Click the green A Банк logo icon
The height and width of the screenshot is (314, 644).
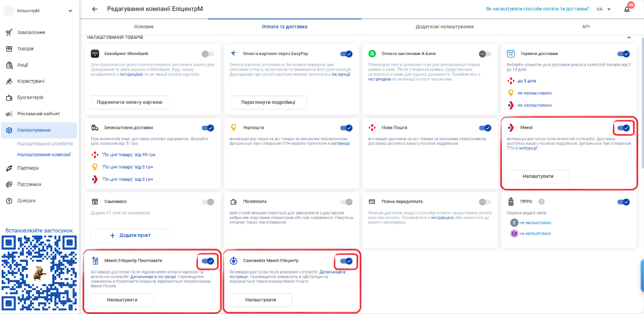coord(372,54)
